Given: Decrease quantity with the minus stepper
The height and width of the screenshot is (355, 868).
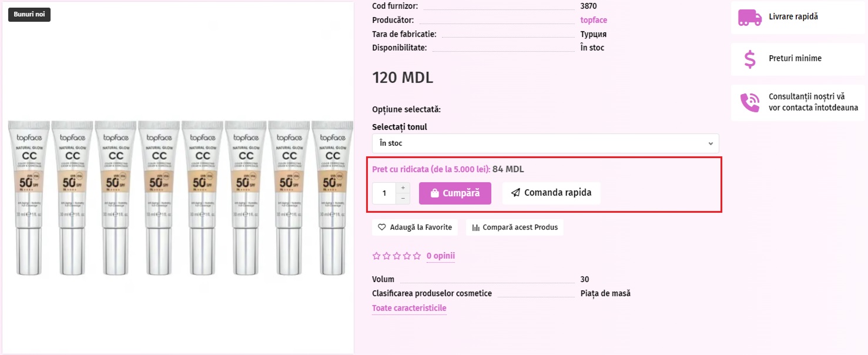Looking at the screenshot, I should (x=403, y=199).
